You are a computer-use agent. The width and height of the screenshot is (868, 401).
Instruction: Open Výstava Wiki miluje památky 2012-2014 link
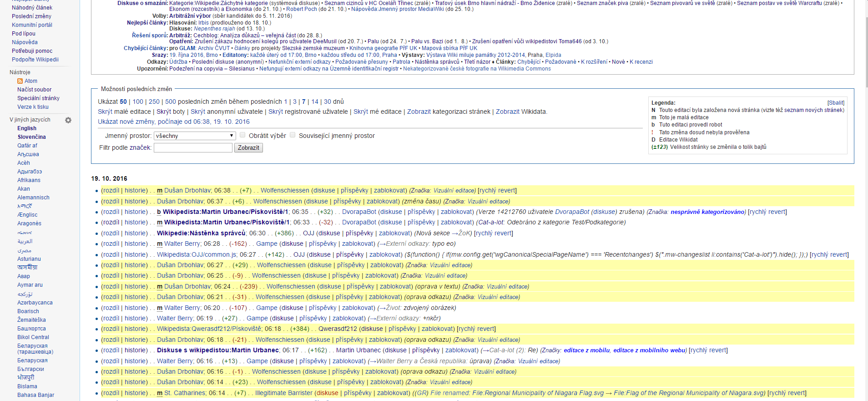475,55
